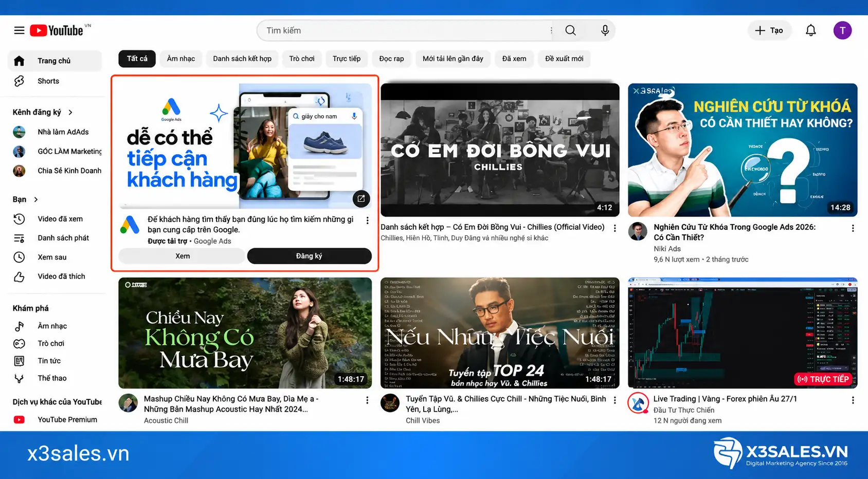
Task: Select the Đọc rap filter chip
Action: click(392, 59)
